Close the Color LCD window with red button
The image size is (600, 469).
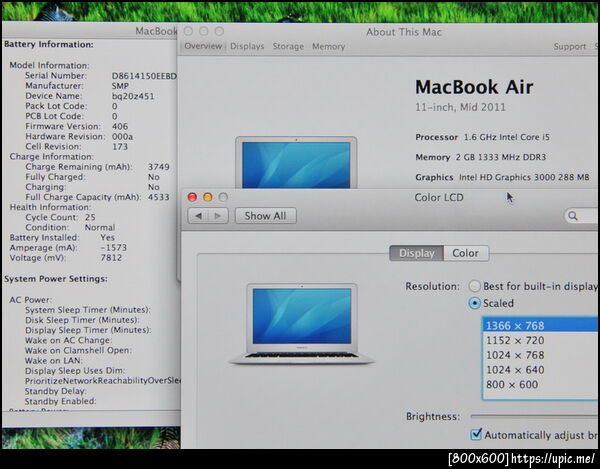[192, 197]
